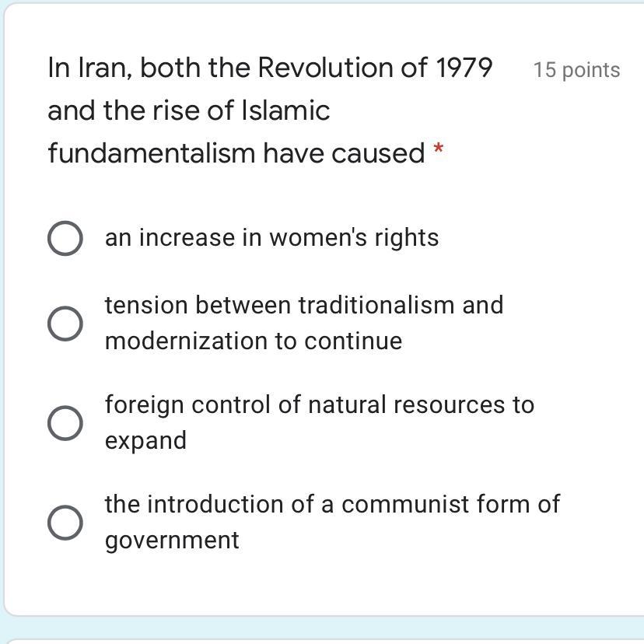Select the "an increase in women's rights" radio button
This screenshot has height=644, width=644.
pos(65,238)
